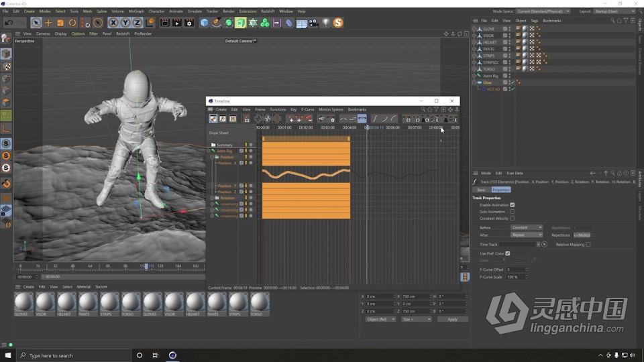Click the Camera object icon
Screen dimensions: 644x362
tap(313, 23)
